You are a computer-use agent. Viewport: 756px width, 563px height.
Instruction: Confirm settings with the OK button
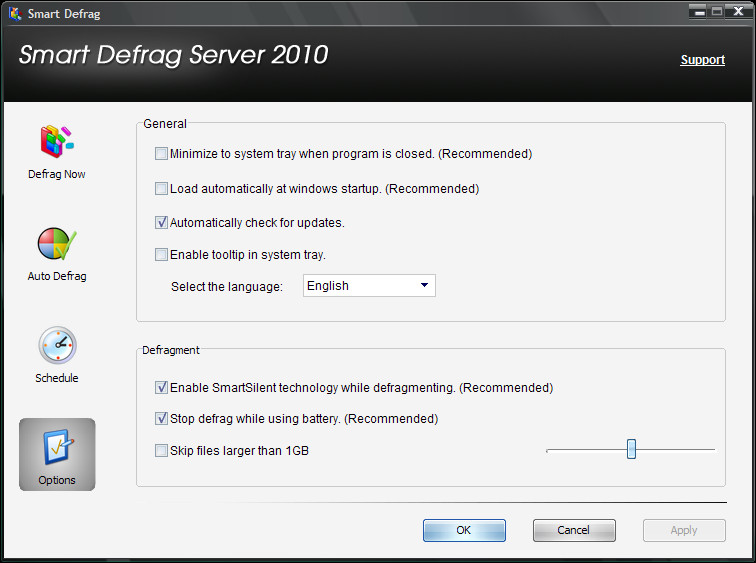click(464, 530)
